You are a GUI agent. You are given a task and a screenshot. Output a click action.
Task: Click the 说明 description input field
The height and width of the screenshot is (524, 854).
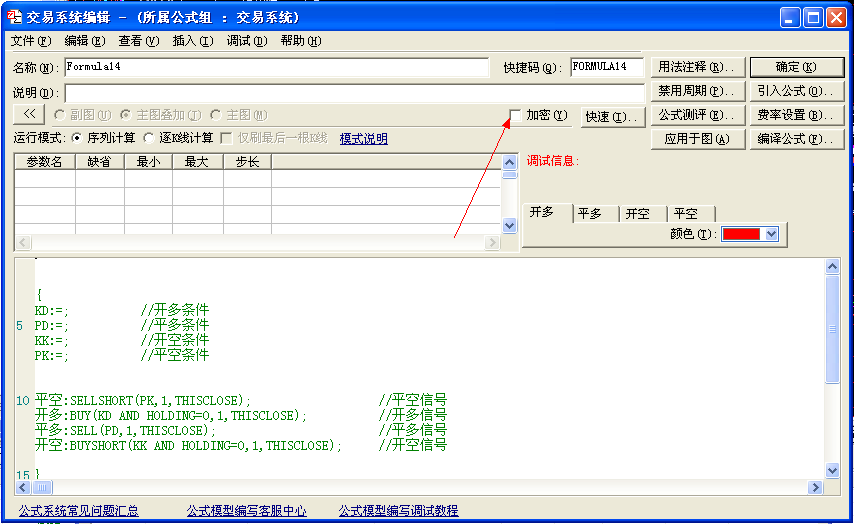[354, 92]
